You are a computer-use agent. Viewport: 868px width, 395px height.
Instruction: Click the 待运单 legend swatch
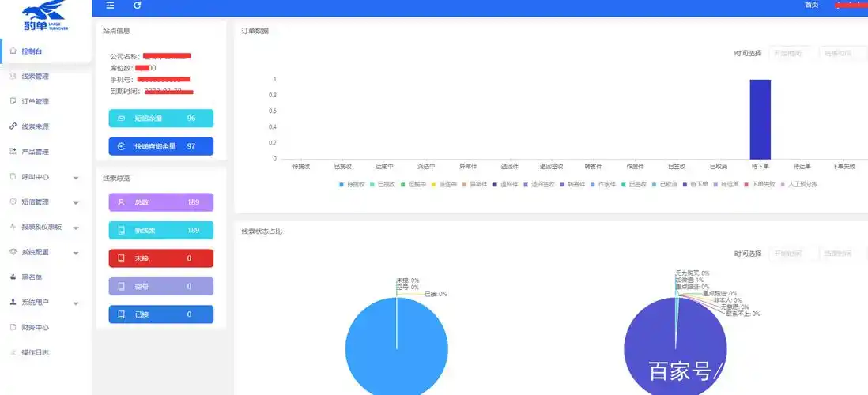click(x=715, y=184)
